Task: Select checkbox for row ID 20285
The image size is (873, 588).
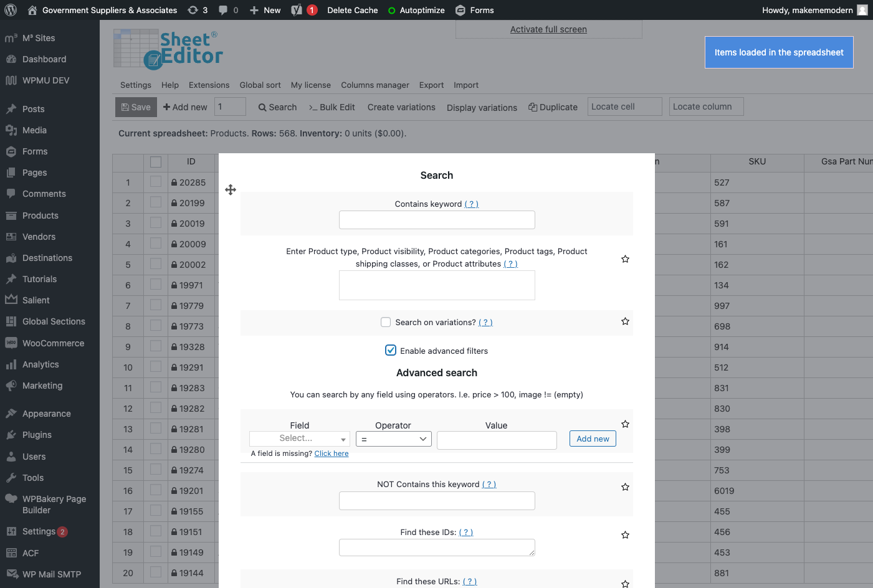Action: 156,181
